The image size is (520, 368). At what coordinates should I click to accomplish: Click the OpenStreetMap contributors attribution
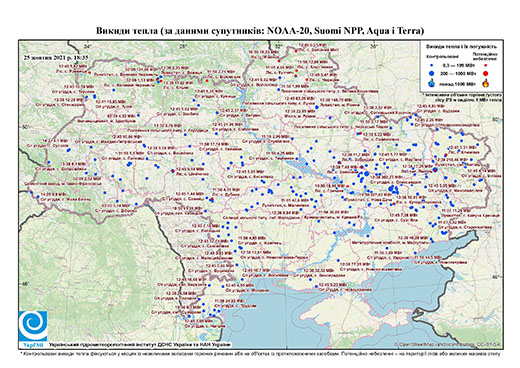point(447,344)
